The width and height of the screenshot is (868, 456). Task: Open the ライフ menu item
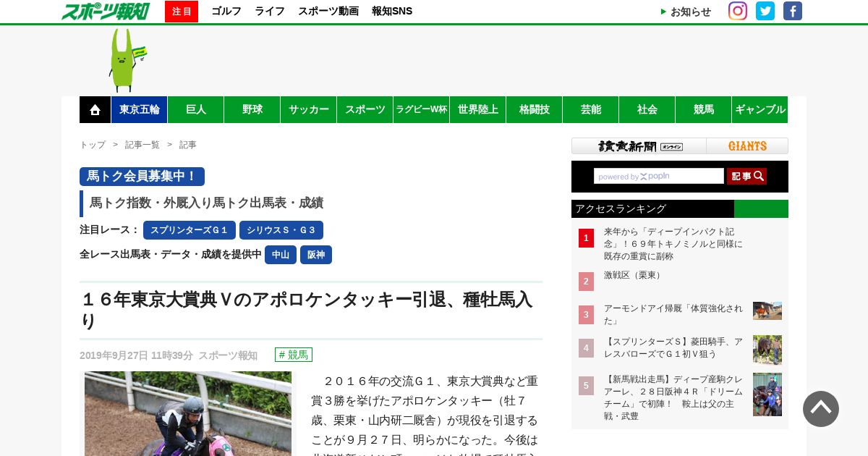tap(270, 11)
